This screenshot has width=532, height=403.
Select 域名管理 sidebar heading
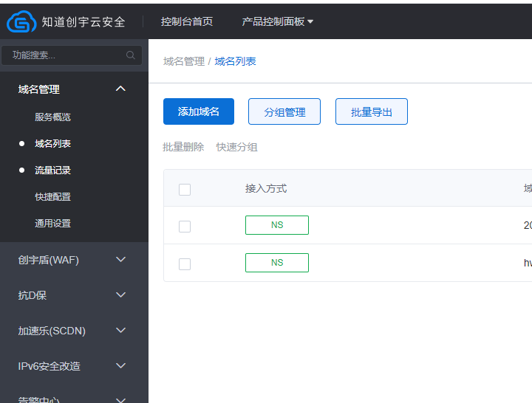click(x=39, y=89)
